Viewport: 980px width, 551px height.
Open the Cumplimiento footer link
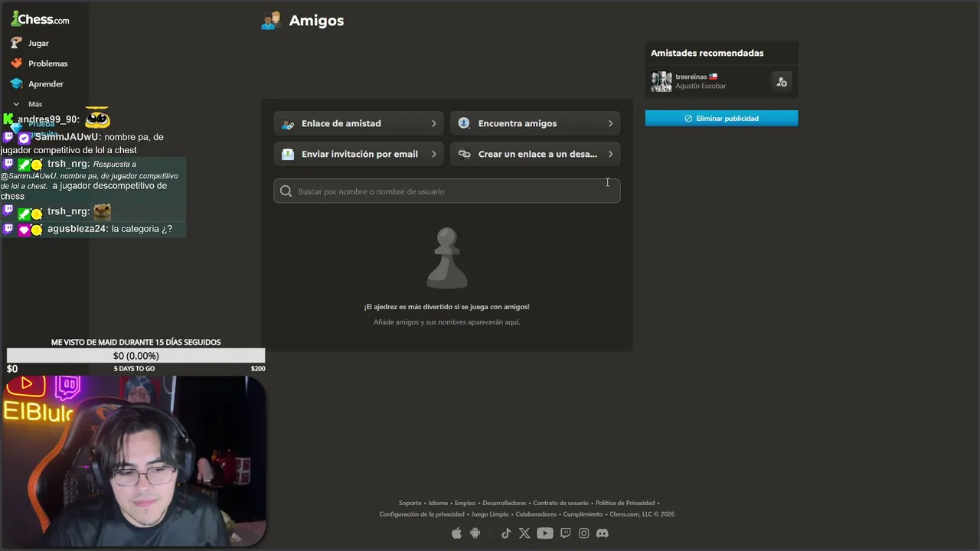coord(583,514)
